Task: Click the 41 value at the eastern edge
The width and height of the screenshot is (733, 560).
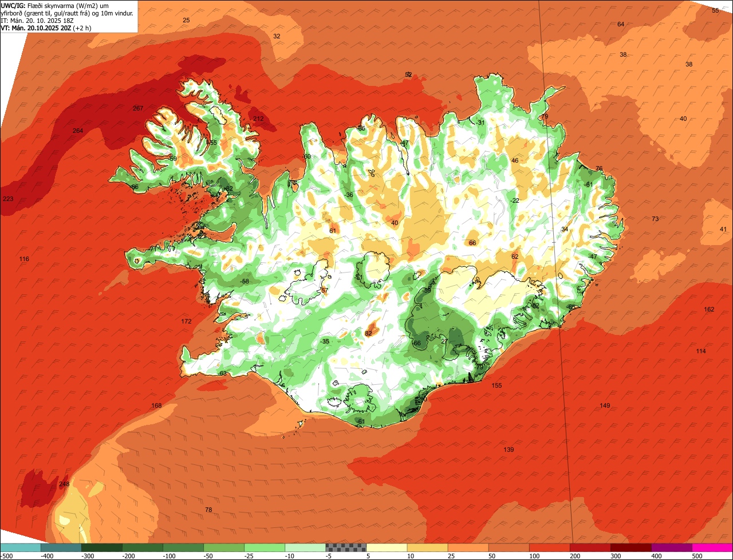Action: coord(723,229)
